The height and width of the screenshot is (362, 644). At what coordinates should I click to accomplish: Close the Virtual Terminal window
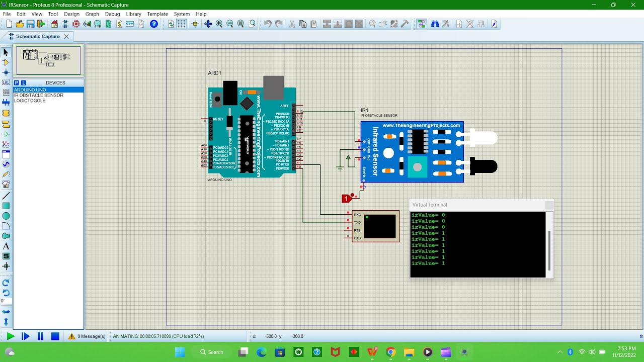coord(549,205)
